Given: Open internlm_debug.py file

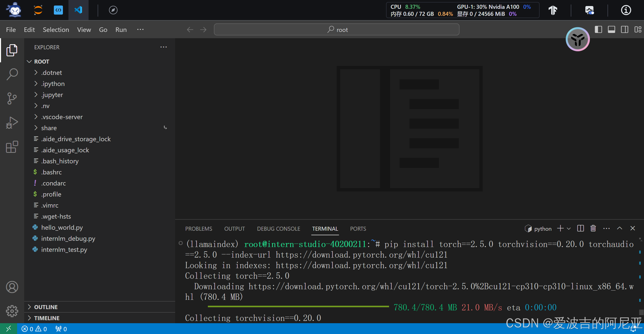Looking at the screenshot, I should 68,238.
